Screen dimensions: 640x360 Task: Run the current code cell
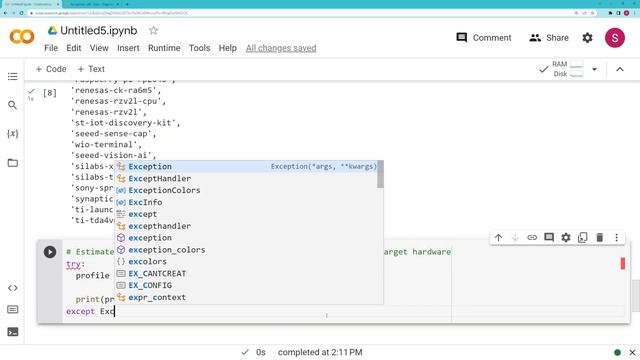[50, 252]
